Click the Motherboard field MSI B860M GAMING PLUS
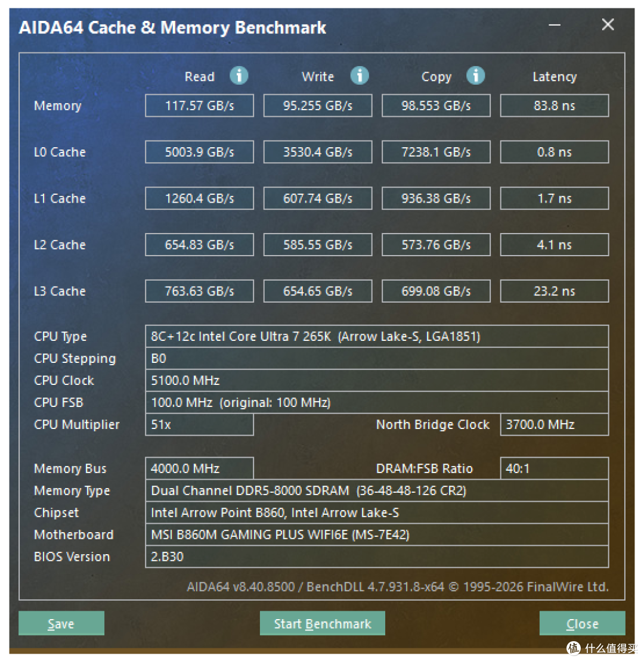The height and width of the screenshot is (662, 644). 377,534
